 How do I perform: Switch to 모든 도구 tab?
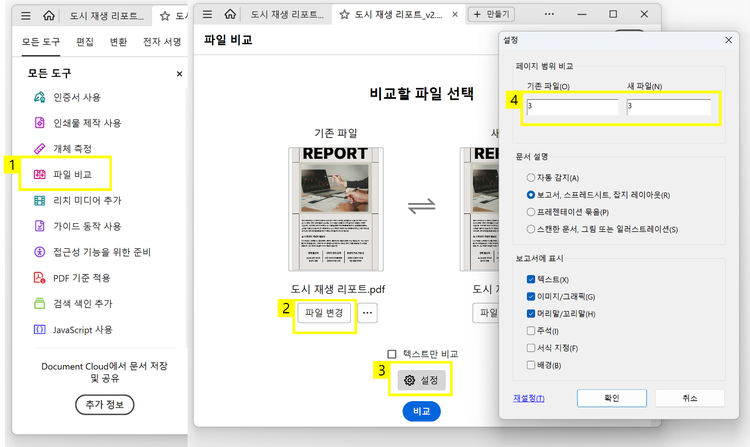pyautogui.click(x=41, y=42)
